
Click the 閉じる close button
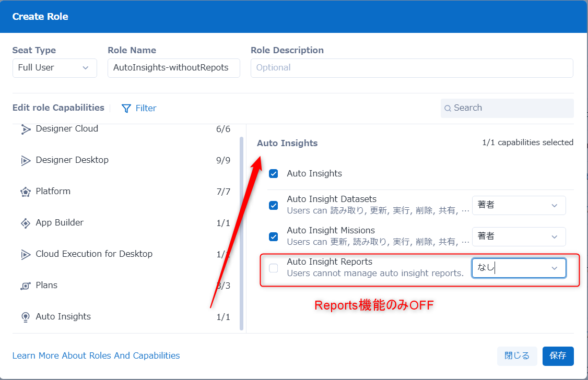(517, 356)
